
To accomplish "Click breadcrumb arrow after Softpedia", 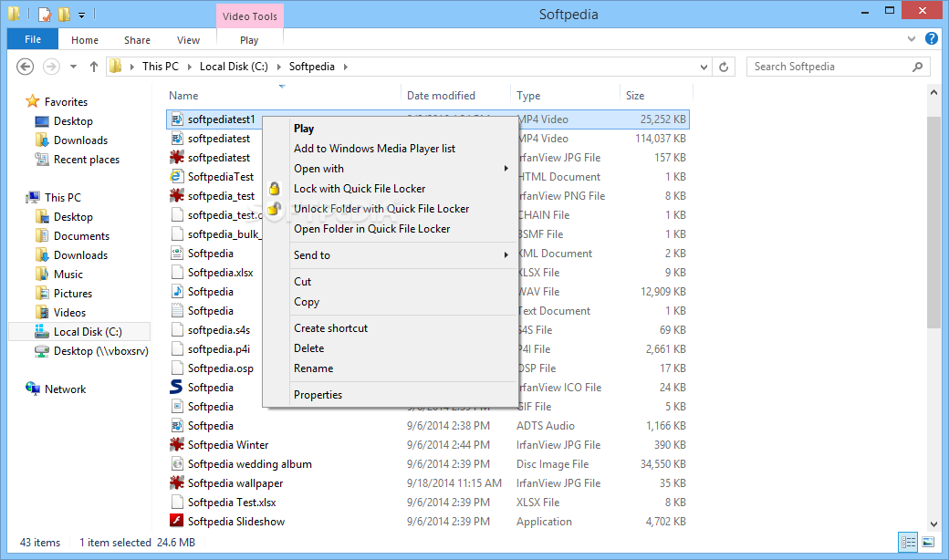I will [346, 67].
